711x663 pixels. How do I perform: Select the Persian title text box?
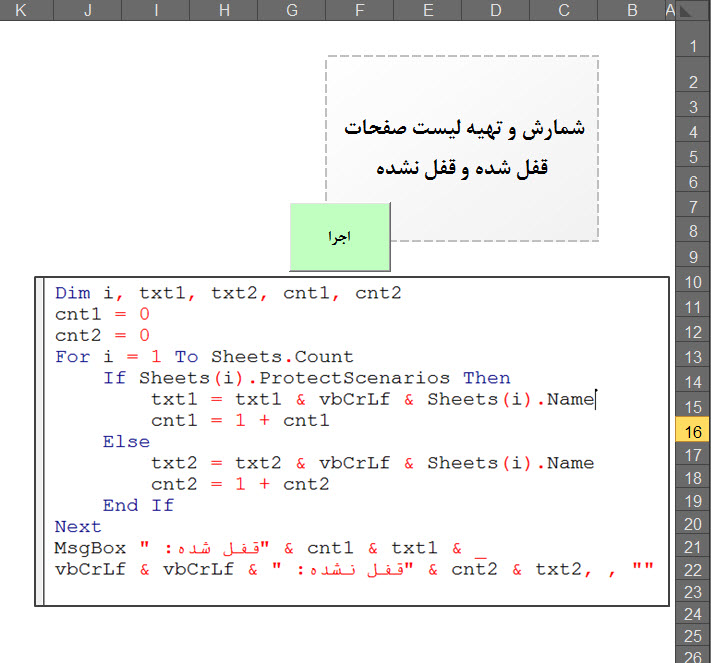(462, 148)
